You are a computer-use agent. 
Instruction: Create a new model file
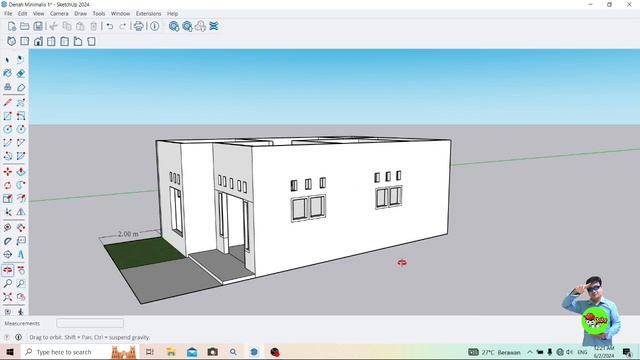pos(11,26)
